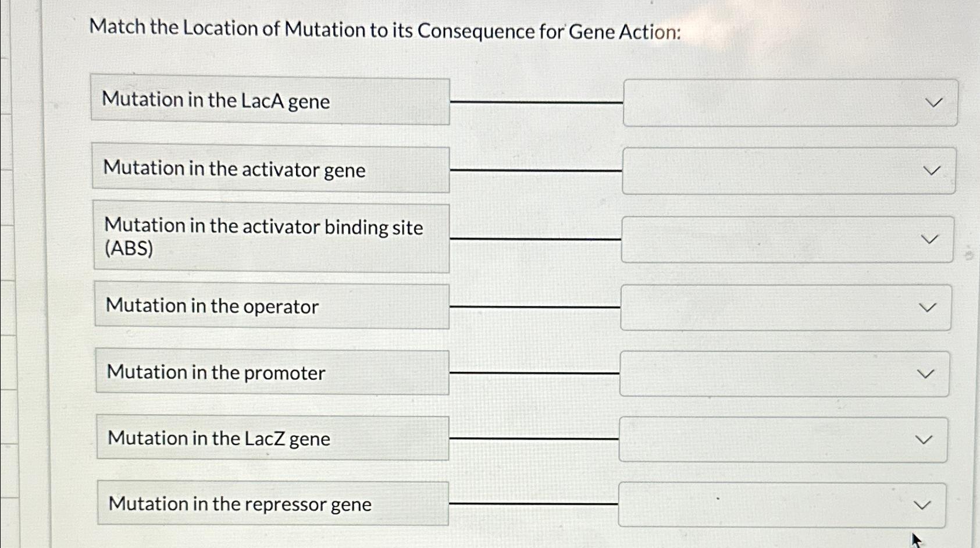Open the activator binding site (ABS) dropdown
Screen dimensions: 980x548
932,238
